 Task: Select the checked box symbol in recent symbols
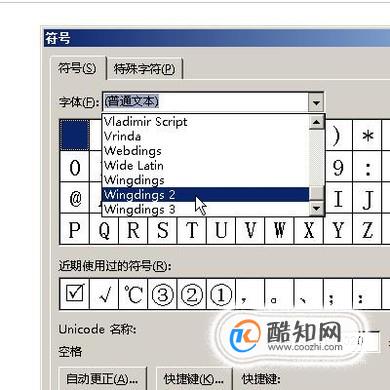point(75,294)
